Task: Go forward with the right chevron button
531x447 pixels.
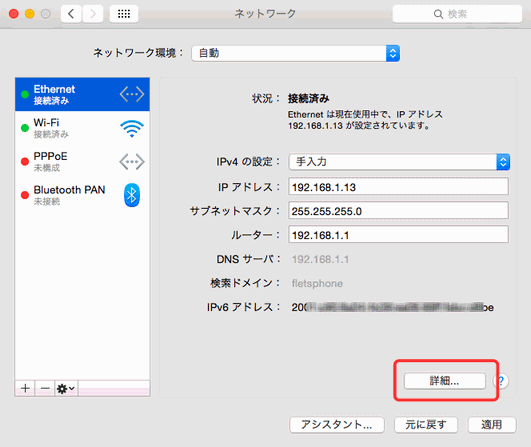Action: [92, 14]
